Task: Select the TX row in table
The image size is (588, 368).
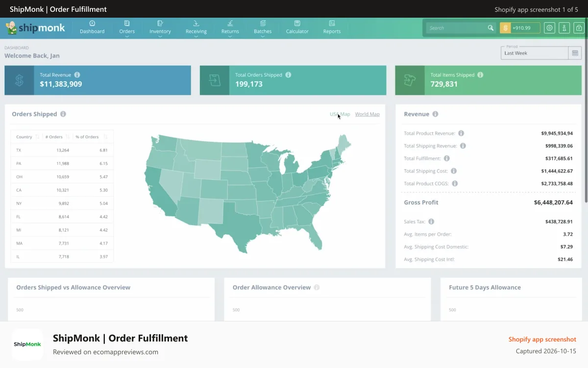Action: (x=62, y=150)
